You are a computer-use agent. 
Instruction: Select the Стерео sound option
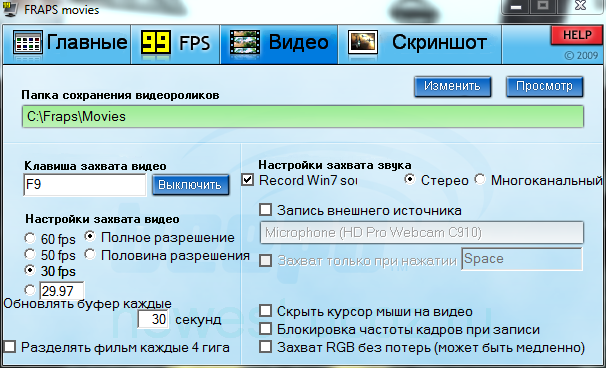[409, 179]
